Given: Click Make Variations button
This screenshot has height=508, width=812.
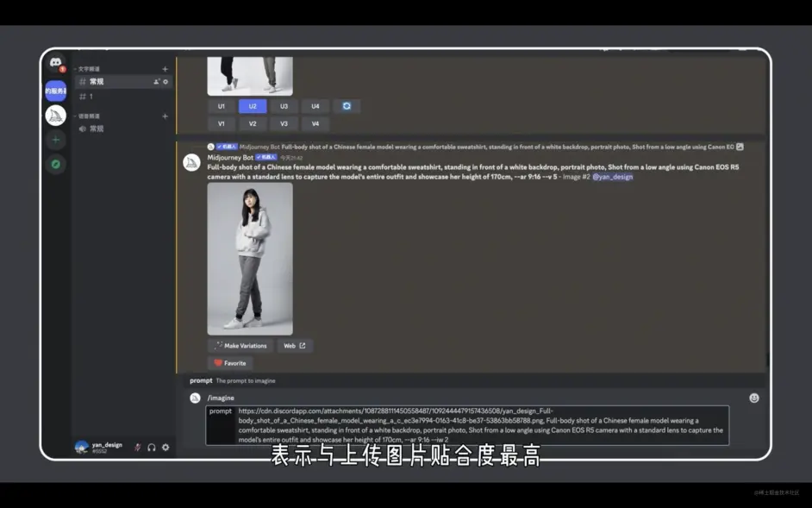Looking at the screenshot, I should (240, 346).
